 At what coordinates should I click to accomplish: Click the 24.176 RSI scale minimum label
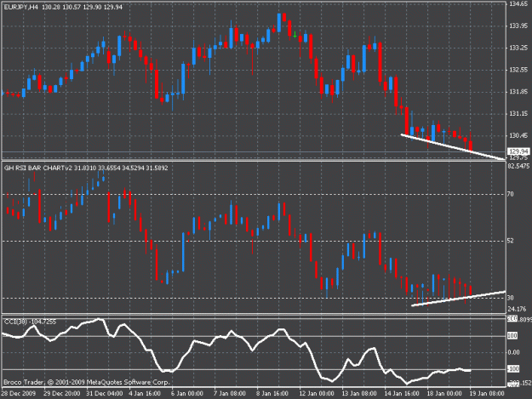tap(517, 309)
